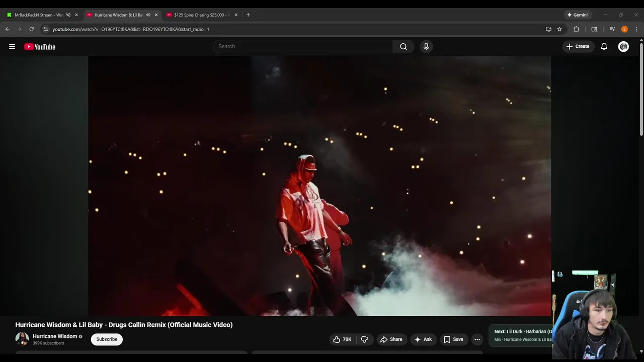The height and width of the screenshot is (362, 644).
Task: Click the page vertical scrollbar thumb
Action: [x=641, y=89]
